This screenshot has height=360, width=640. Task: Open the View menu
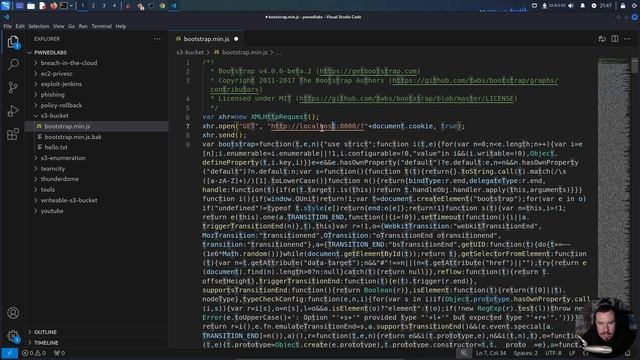pos(58,26)
